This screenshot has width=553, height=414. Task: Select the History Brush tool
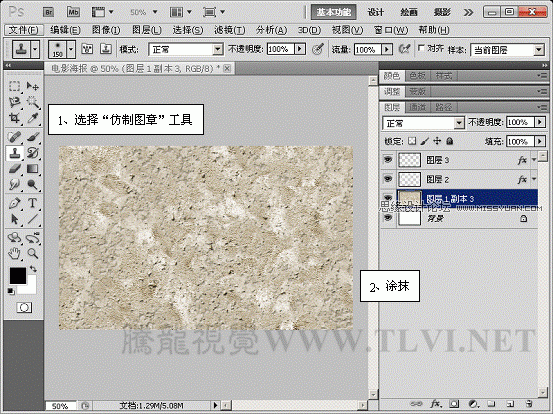32,153
